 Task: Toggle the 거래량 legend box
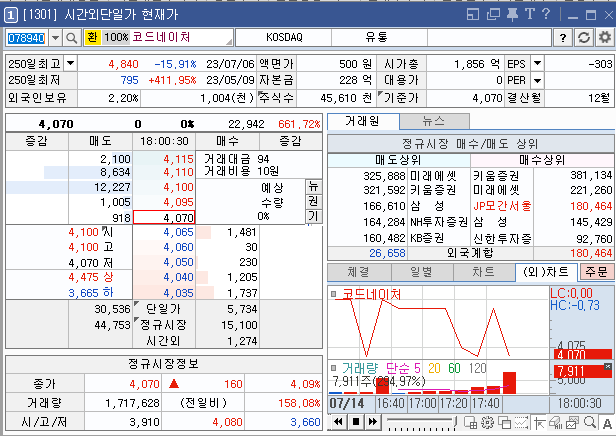334,368
